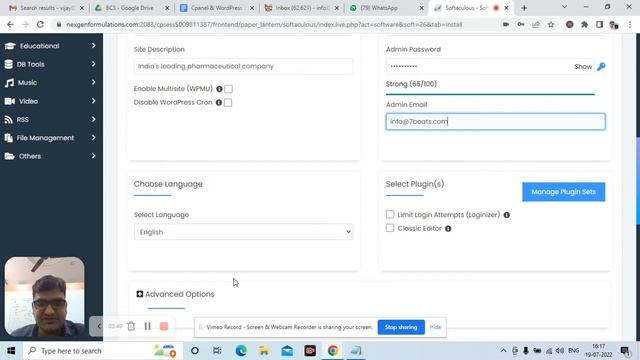Generate random password with key icon
Image resolution: width=640 pixels, height=360 pixels.
(x=601, y=67)
